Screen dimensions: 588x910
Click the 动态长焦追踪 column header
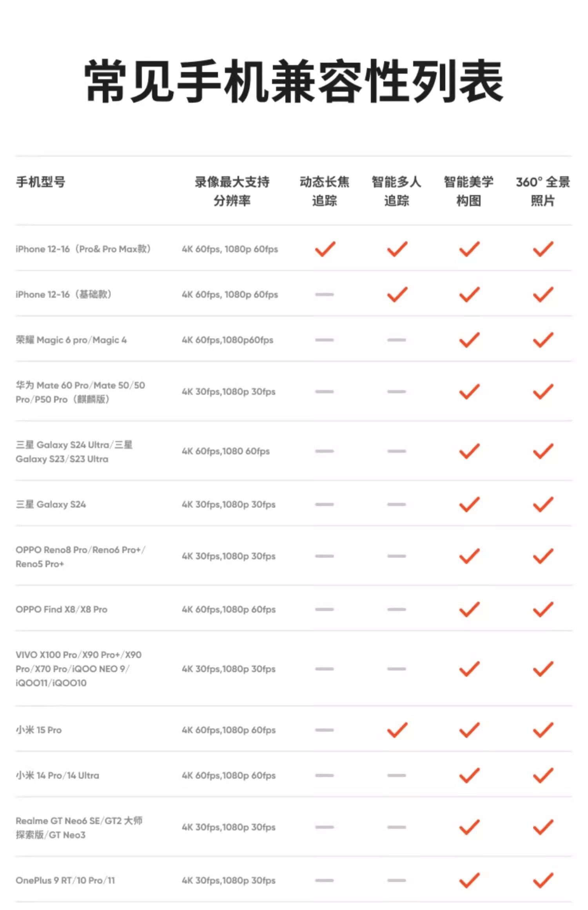pyautogui.click(x=325, y=191)
